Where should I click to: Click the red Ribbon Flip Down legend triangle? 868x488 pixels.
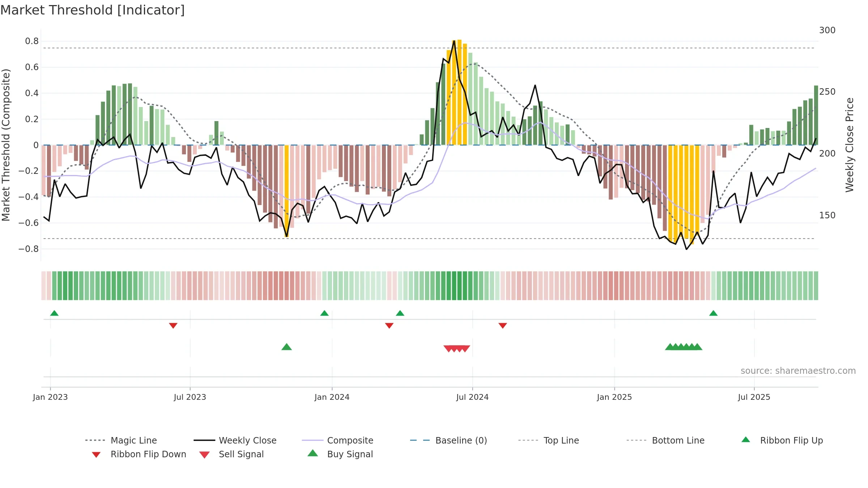96,455
